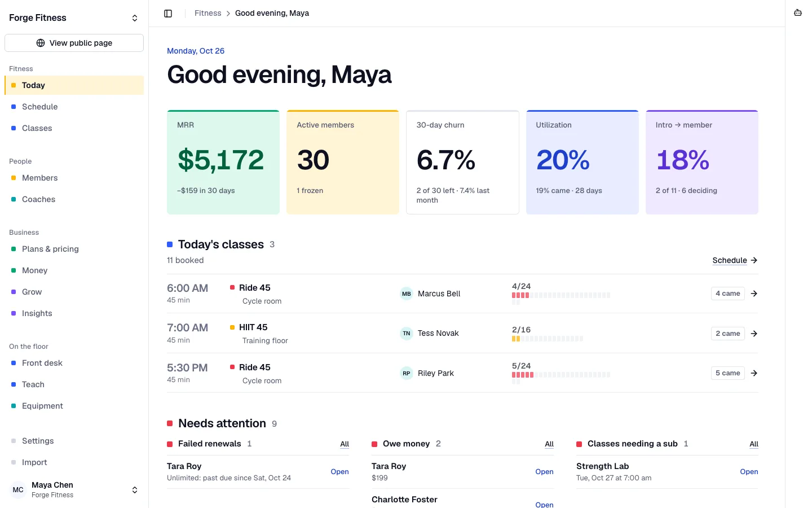Go to Schedule in the sidebar
The image size is (812, 508).
tap(74, 107)
